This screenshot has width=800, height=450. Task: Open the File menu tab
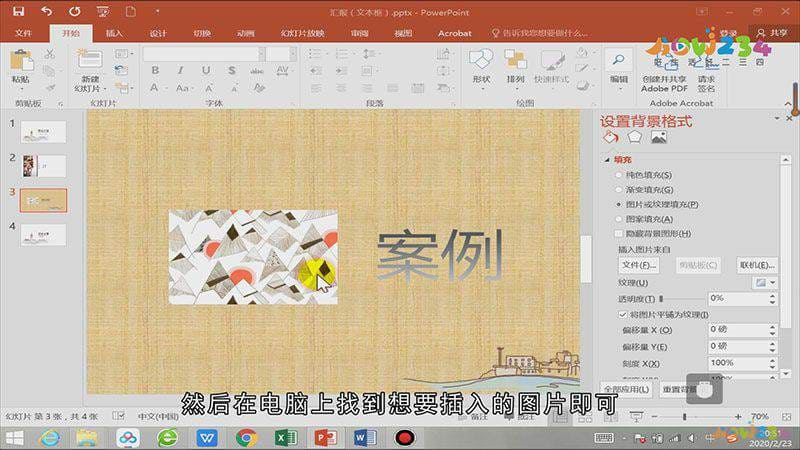point(23,33)
